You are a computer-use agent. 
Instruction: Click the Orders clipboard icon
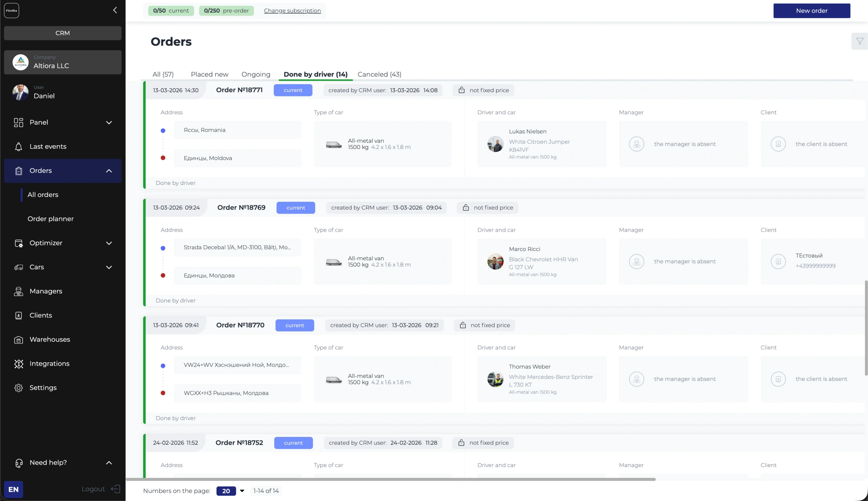point(19,171)
